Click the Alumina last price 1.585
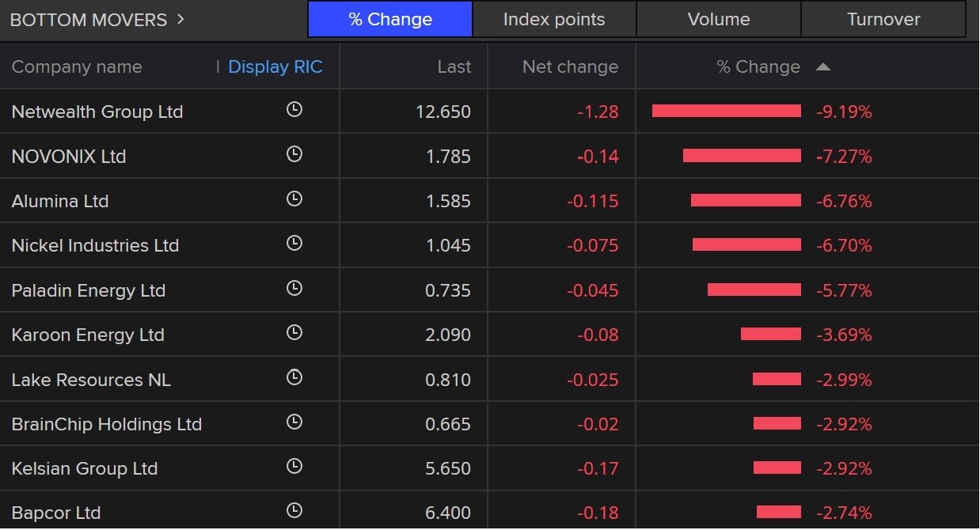The image size is (980, 530). tap(448, 201)
